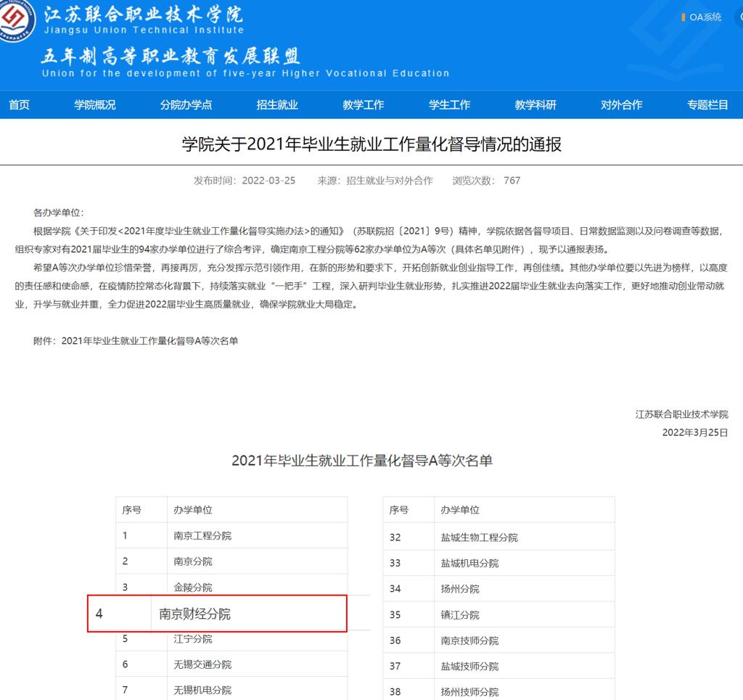Select 无锡交通分院 row in the list
The width and height of the screenshot is (743, 700).
pyautogui.click(x=202, y=664)
